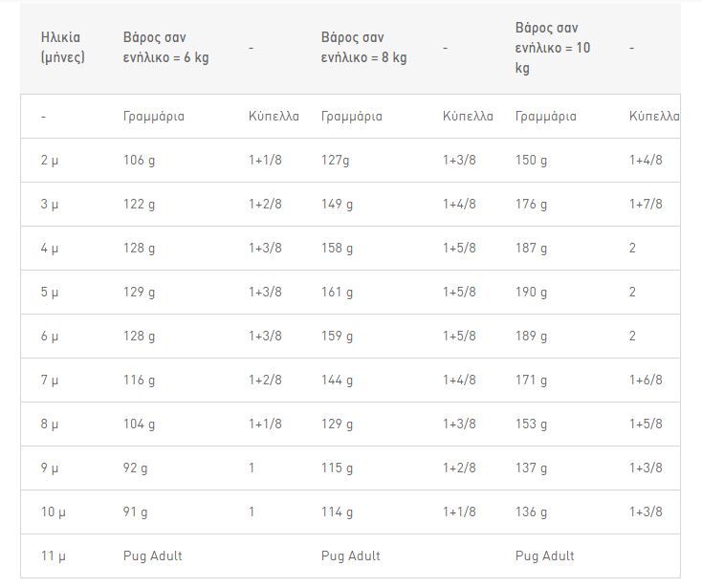
Task: Click the "Ηλικία (μήνες)" column header
Action: click(x=60, y=47)
